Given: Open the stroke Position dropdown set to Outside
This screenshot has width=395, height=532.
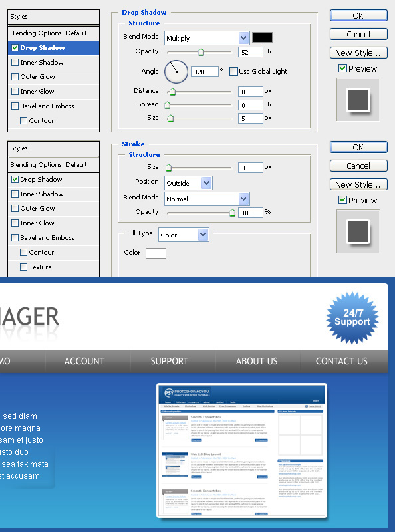Looking at the screenshot, I should (188, 183).
